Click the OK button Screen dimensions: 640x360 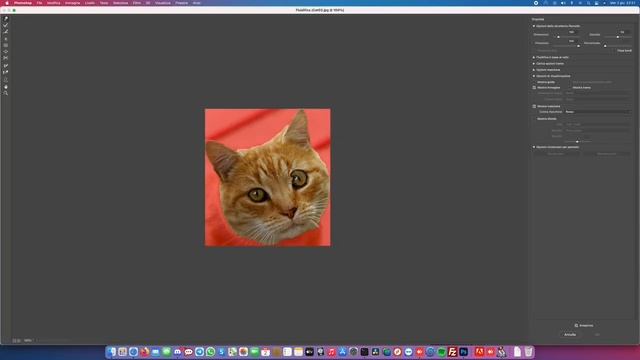point(598,335)
